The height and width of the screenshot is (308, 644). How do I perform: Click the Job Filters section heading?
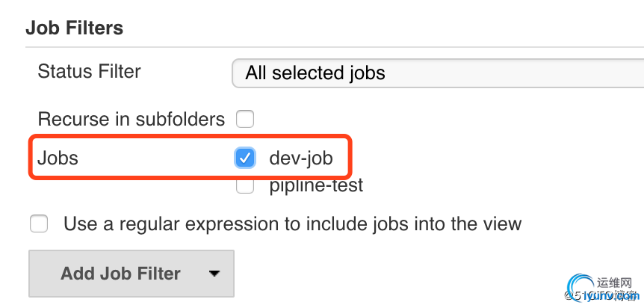coord(75,28)
